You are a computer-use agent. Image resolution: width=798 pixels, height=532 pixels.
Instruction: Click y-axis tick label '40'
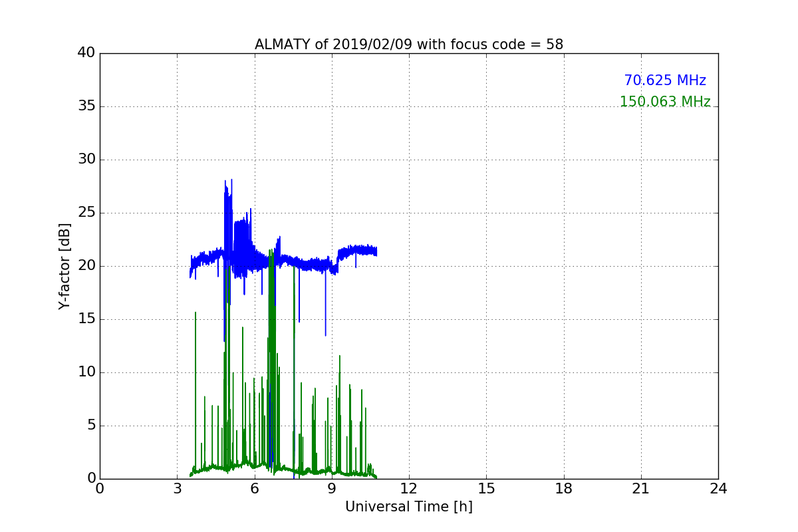tap(86, 53)
